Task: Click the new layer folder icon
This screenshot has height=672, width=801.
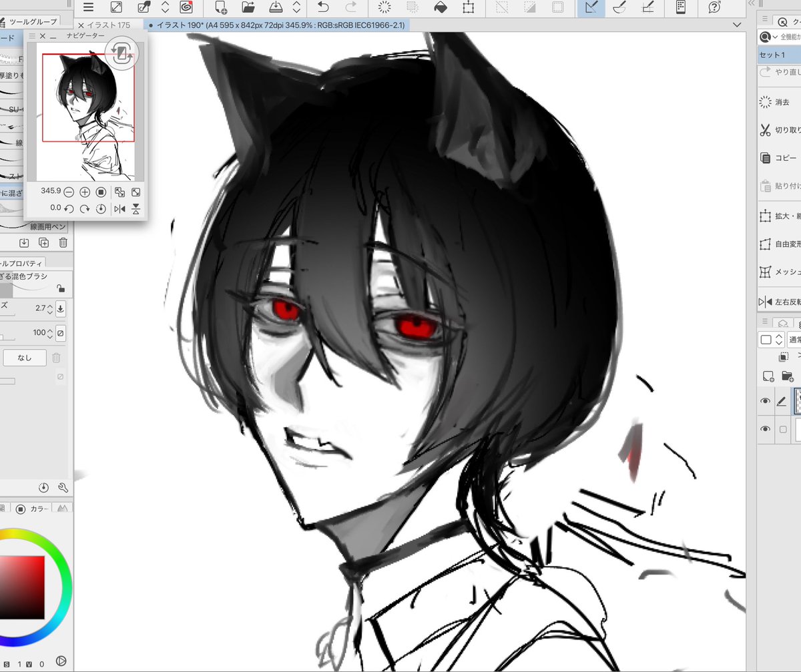Action: [787, 376]
